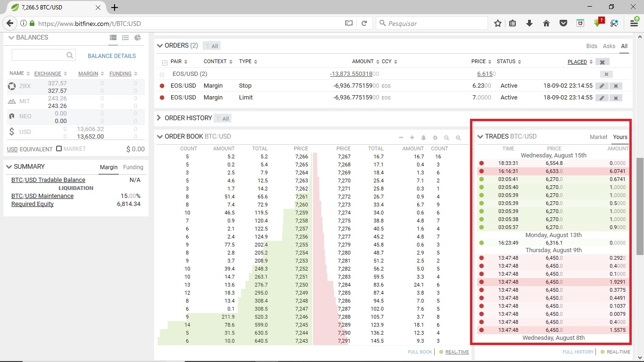
Task: Show balances pie chart view
Action: tap(138, 38)
